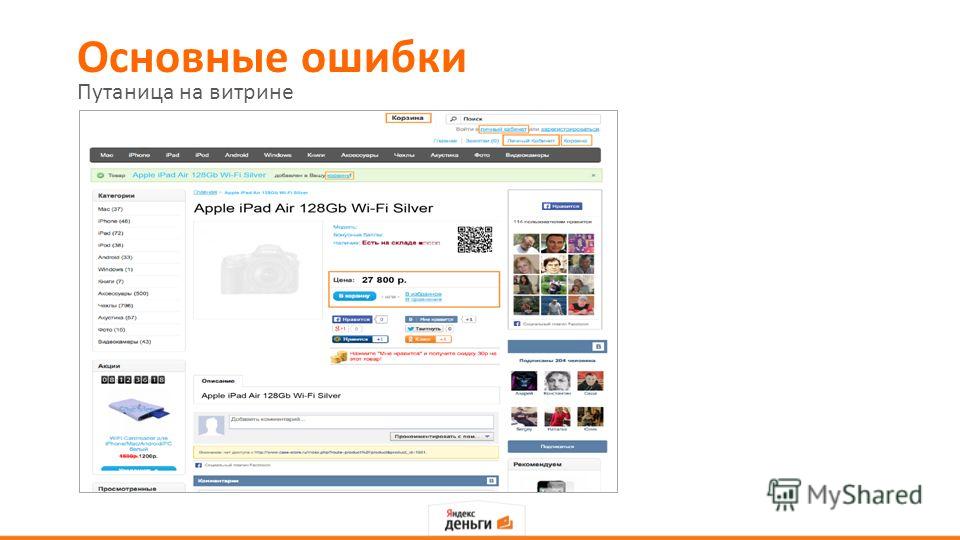
Task: Click the QR code image
Action: click(474, 239)
